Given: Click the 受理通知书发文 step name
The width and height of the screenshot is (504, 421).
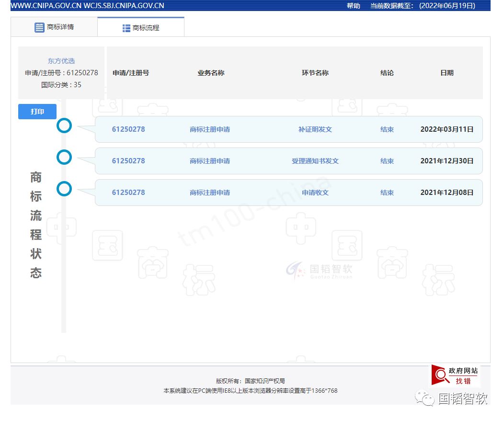Looking at the screenshot, I should (x=315, y=160).
